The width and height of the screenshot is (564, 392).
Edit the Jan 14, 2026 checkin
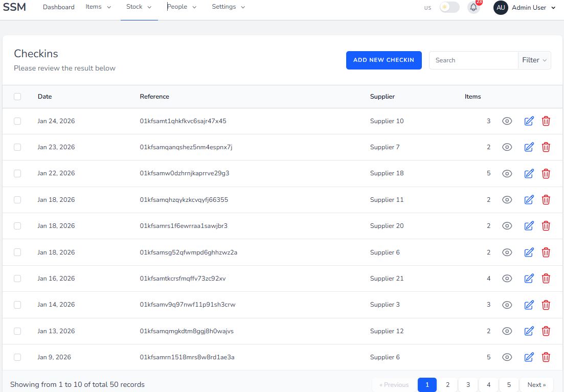tap(529, 305)
